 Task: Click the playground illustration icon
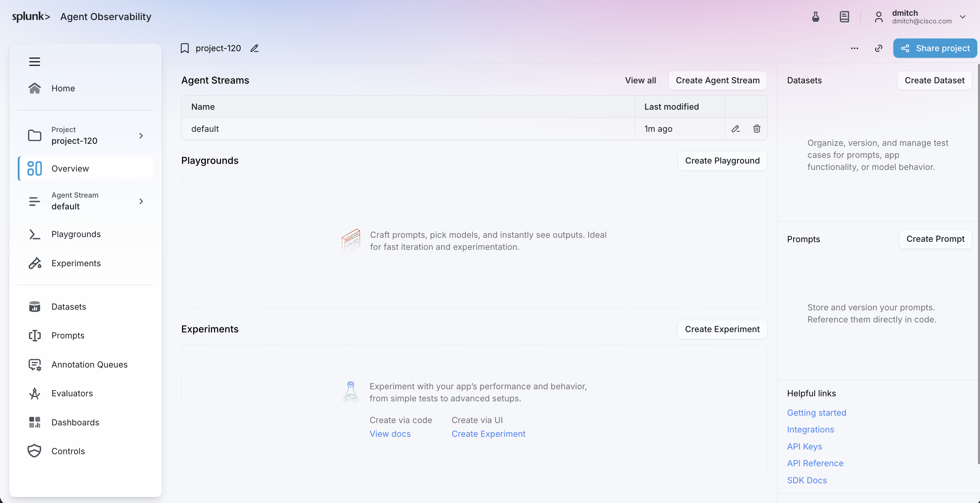pyautogui.click(x=350, y=240)
